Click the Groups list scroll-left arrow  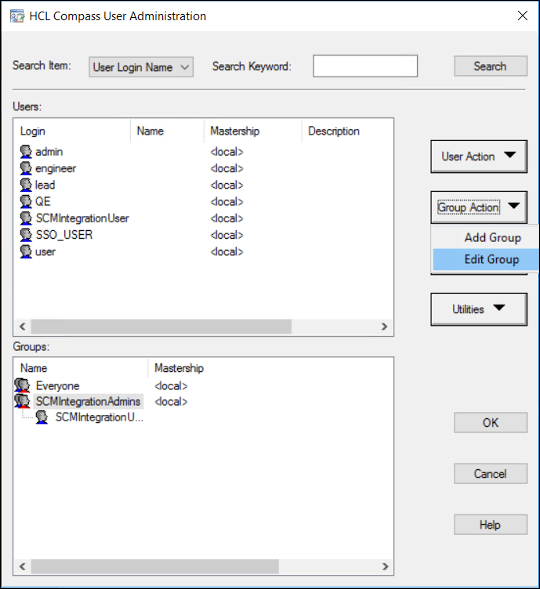tap(23, 566)
